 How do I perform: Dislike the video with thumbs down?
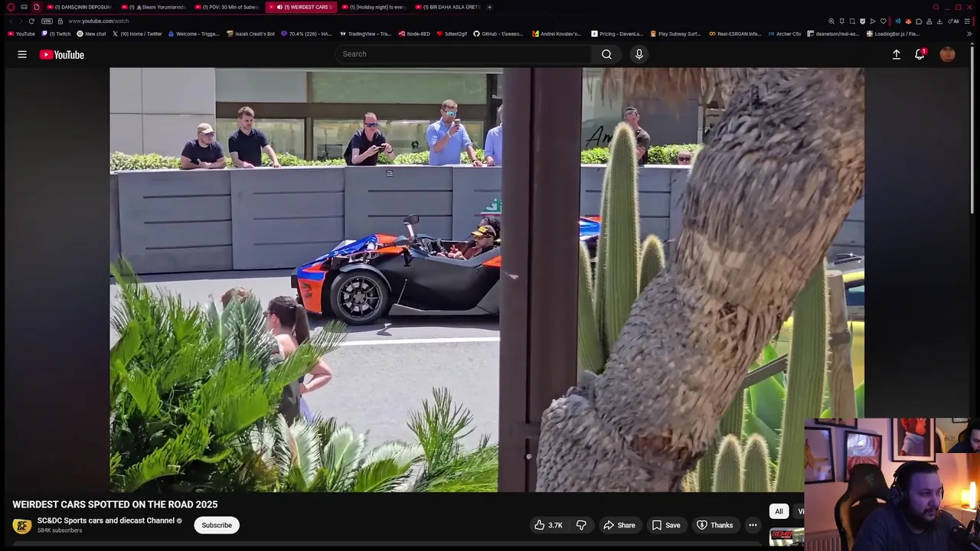581,525
